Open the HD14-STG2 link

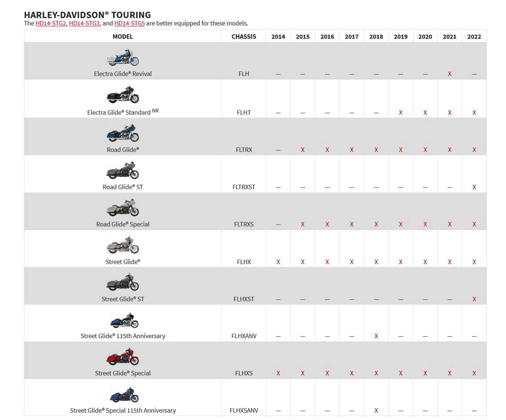51,23
